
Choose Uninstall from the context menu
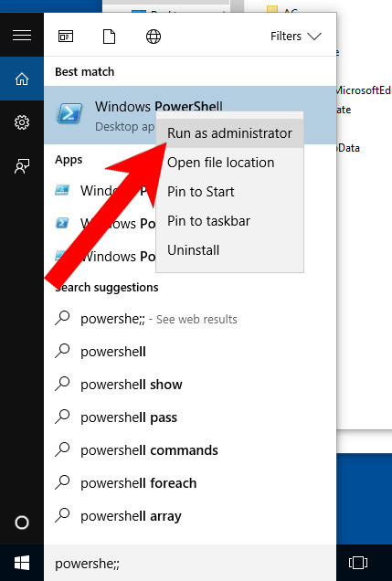pos(229,250)
